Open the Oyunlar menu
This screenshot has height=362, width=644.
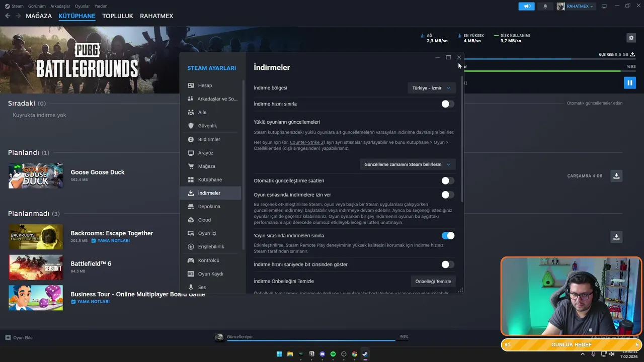[83, 6]
